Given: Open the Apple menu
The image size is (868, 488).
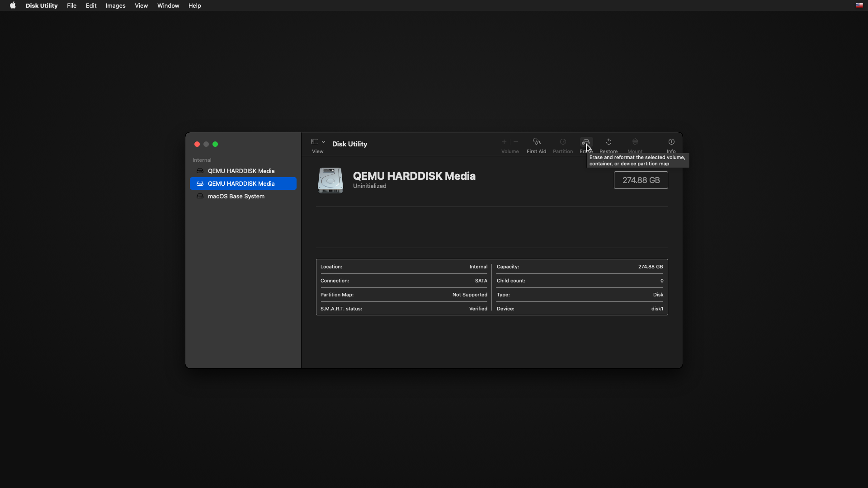Looking at the screenshot, I should pos(13,5).
